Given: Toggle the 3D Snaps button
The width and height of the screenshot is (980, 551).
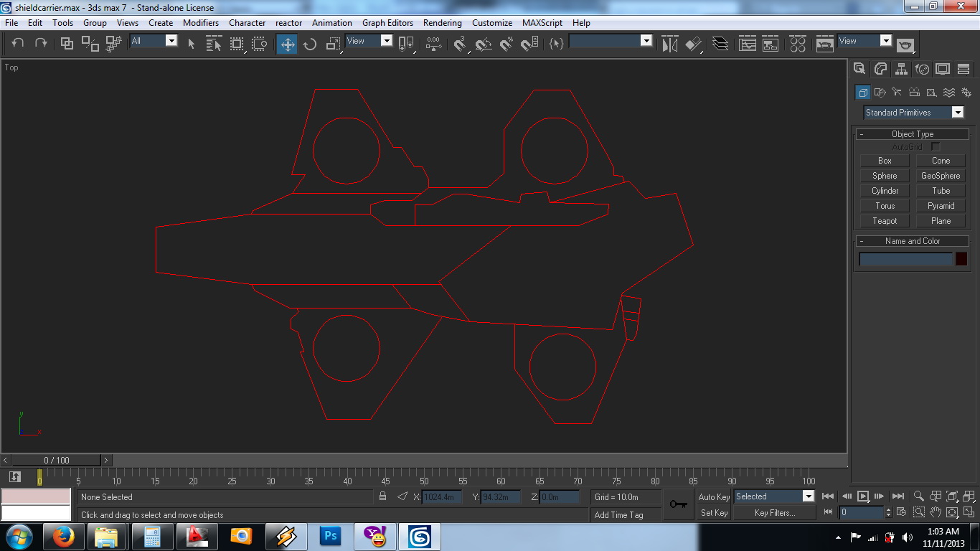Looking at the screenshot, I should click(461, 44).
